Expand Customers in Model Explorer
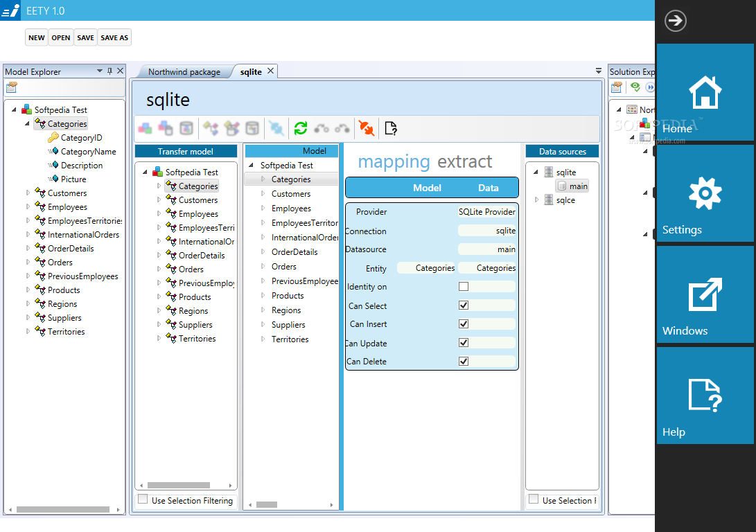Screen dimensions: 756x532 point(28,193)
